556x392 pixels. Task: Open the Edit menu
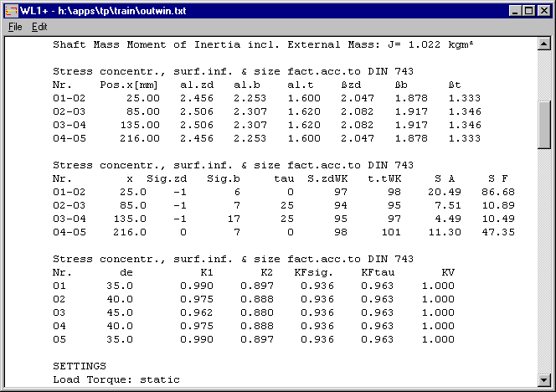point(39,27)
